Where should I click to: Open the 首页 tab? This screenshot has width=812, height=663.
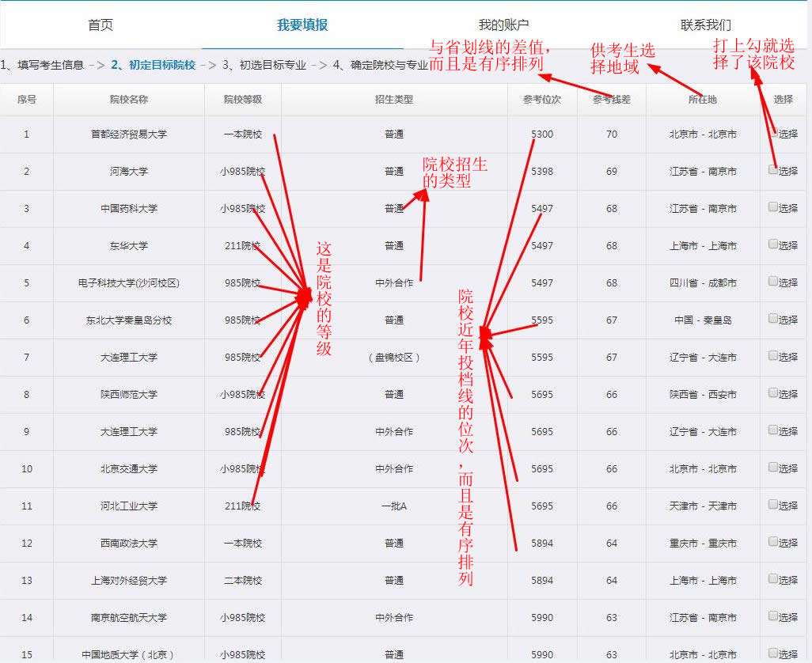click(101, 25)
